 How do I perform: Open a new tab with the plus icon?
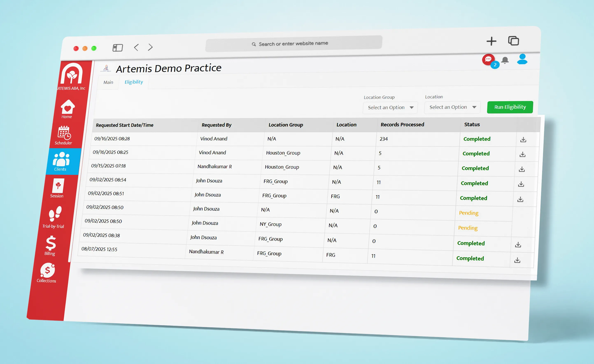(x=491, y=41)
